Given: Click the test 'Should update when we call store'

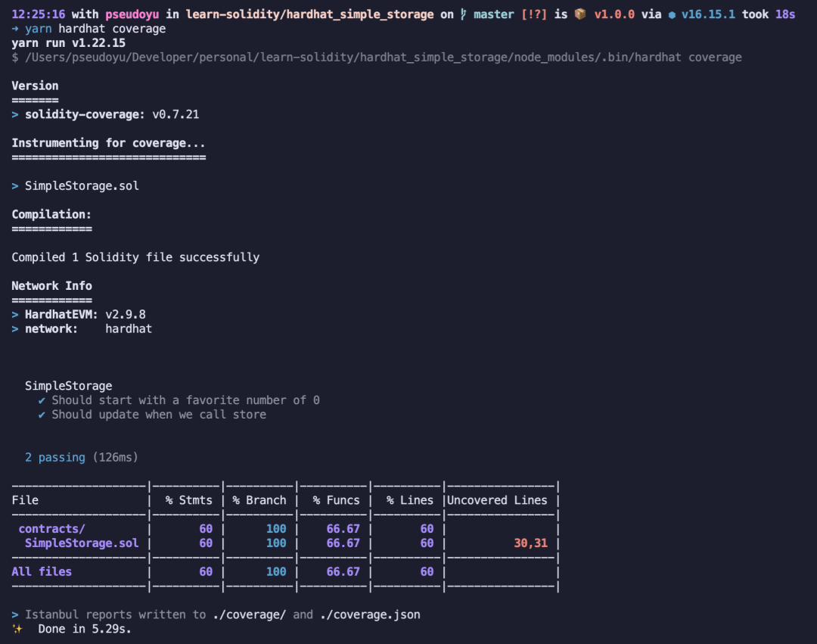Looking at the screenshot, I should pyautogui.click(x=159, y=415).
